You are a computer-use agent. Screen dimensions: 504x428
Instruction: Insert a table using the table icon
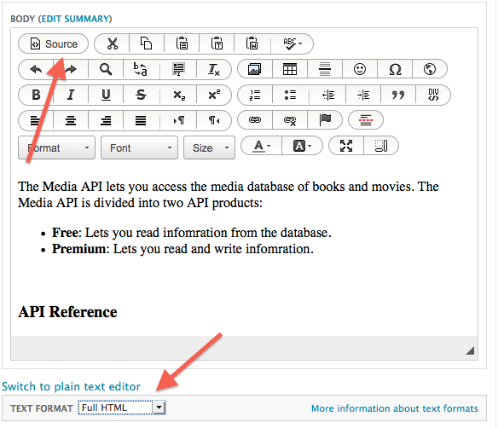click(x=290, y=69)
